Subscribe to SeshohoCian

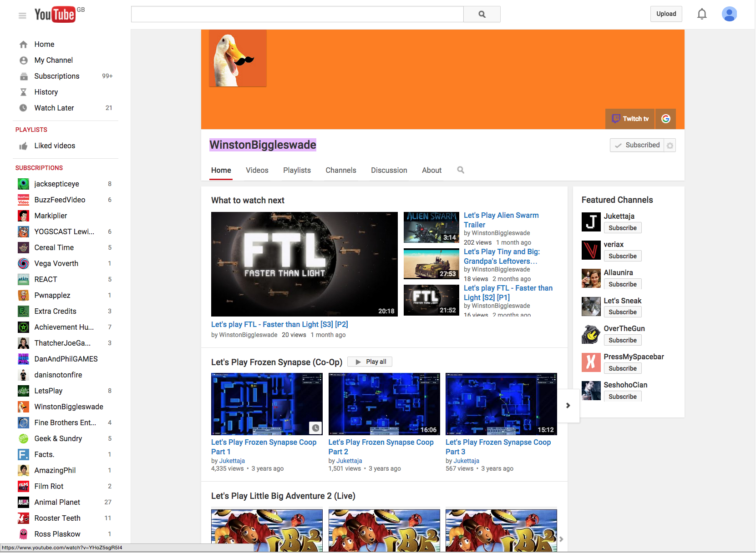click(x=623, y=397)
